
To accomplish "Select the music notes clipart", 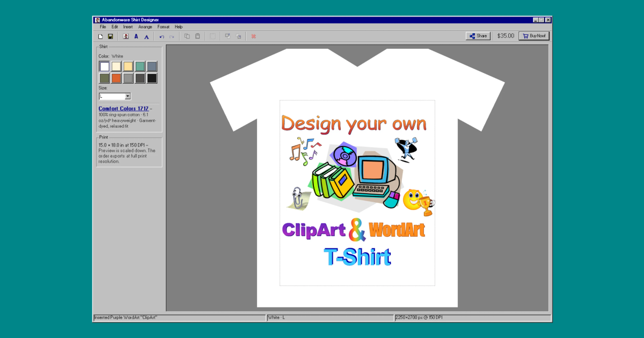I will coord(304,151).
